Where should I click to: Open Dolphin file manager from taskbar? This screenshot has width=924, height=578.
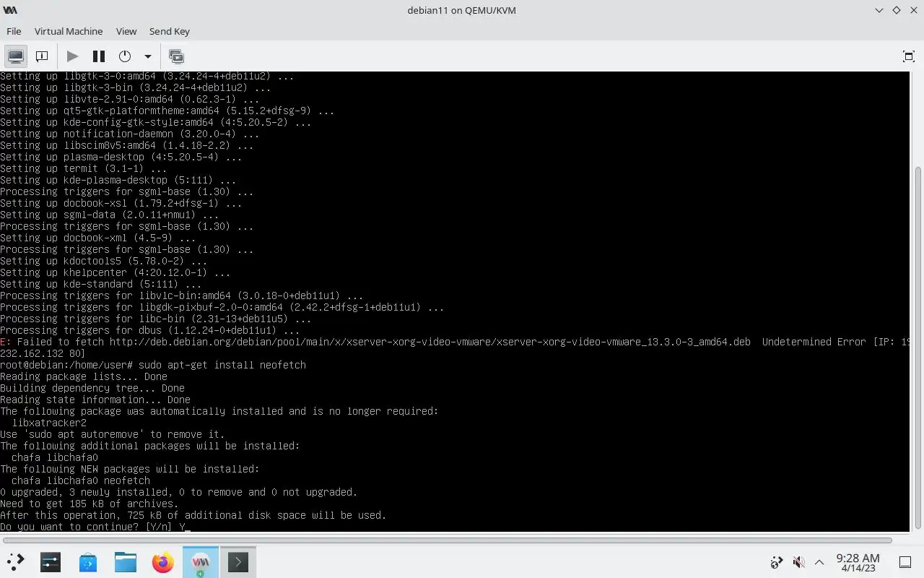pos(126,561)
